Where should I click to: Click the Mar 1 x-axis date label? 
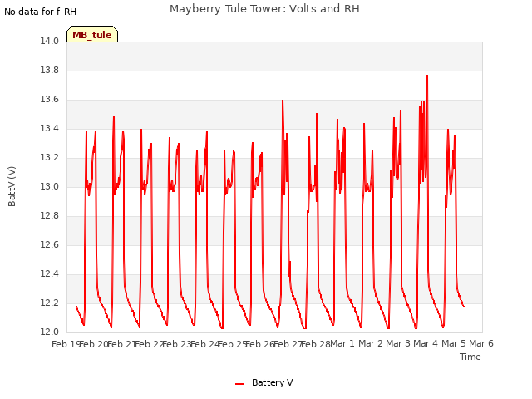[x=342, y=343]
